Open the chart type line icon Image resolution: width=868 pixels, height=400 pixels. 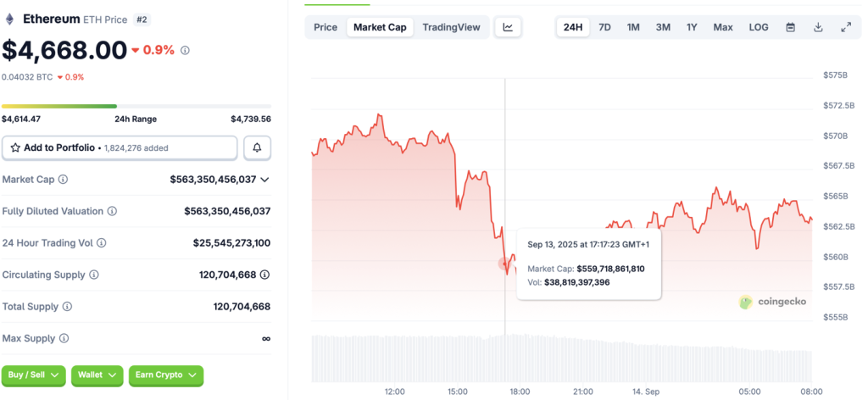pos(508,27)
